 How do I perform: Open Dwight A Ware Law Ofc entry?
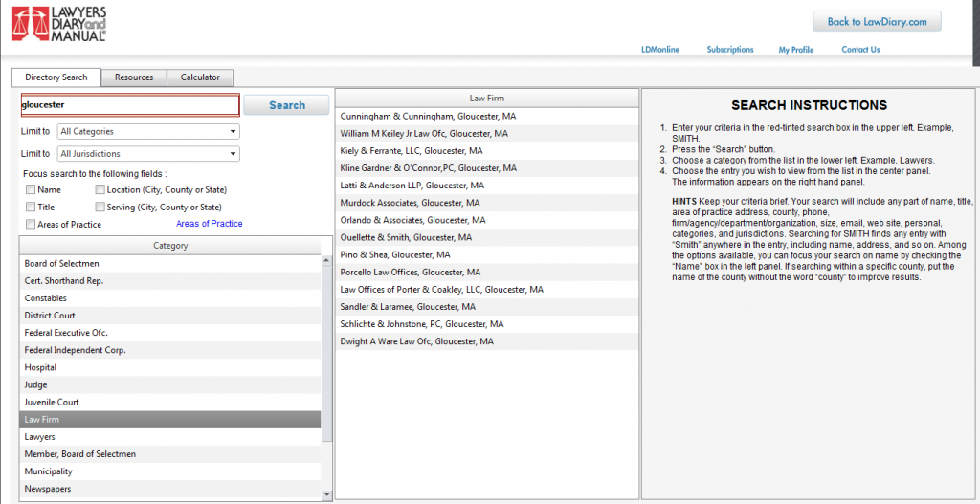(x=487, y=341)
